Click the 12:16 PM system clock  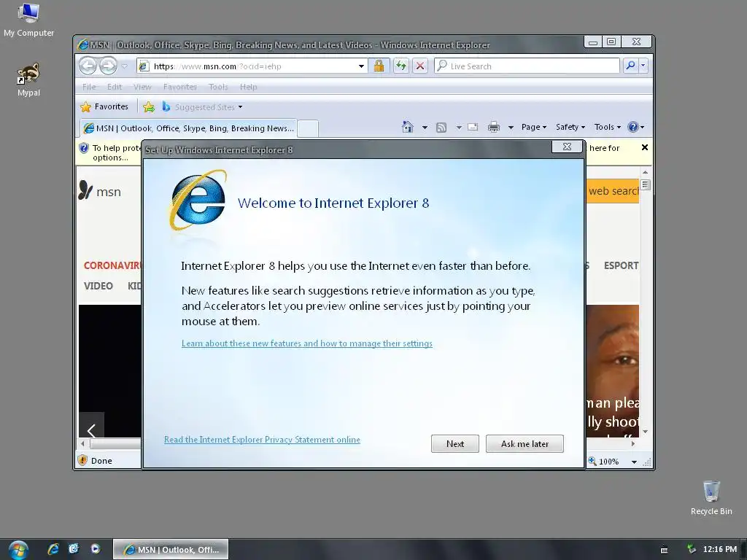pyautogui.click(x=719, y=550)
